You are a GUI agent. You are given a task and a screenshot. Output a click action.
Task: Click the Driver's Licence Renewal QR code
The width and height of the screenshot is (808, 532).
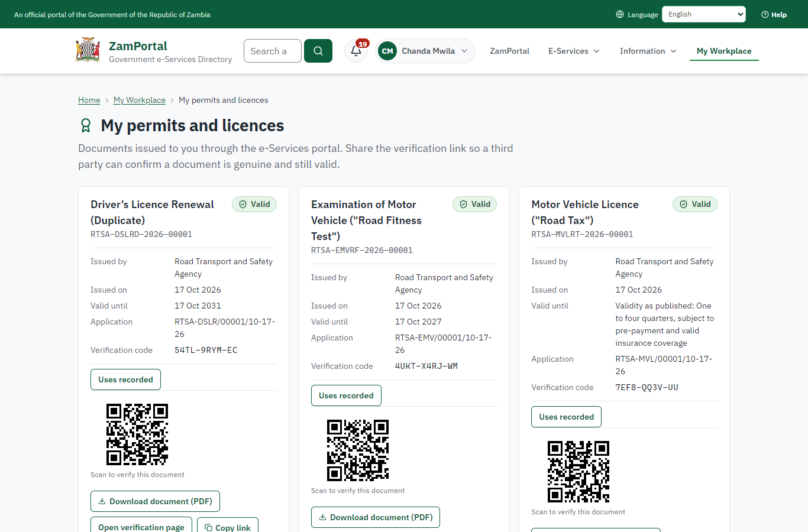tap(137, 434)
